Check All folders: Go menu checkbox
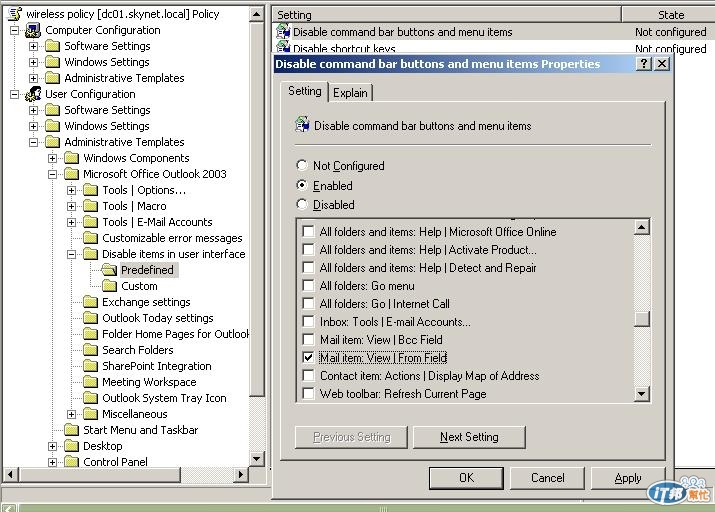715x512 pixels. (x=309, y=285)
